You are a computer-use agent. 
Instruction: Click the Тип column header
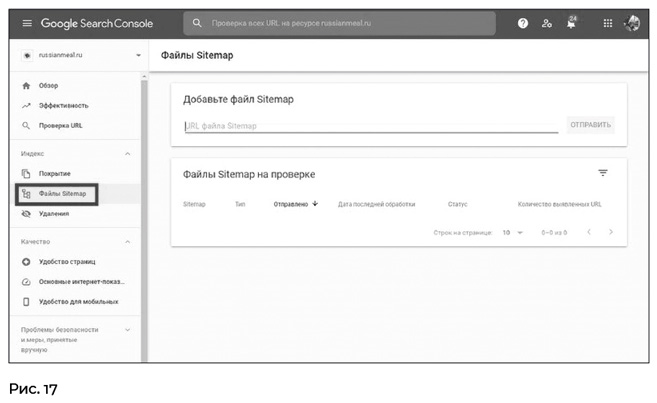[x=240, y=204]
